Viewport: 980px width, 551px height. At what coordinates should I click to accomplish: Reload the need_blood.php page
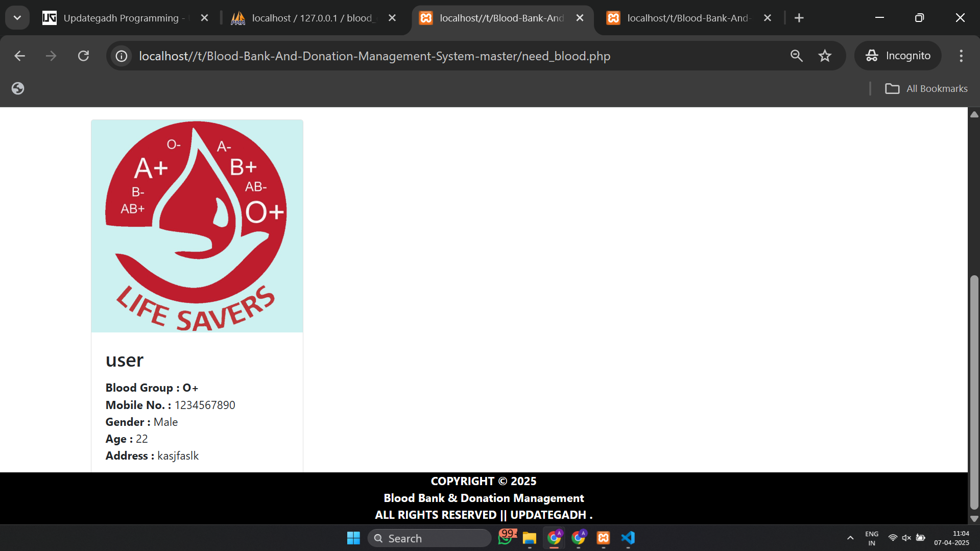coord(83,56)
